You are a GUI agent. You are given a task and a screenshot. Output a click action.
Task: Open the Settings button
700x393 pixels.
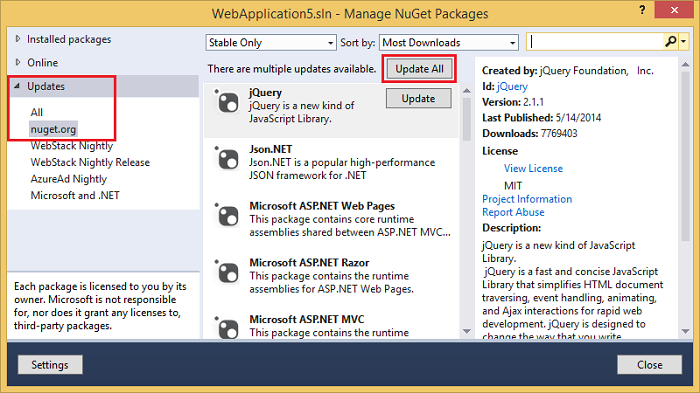50,365
